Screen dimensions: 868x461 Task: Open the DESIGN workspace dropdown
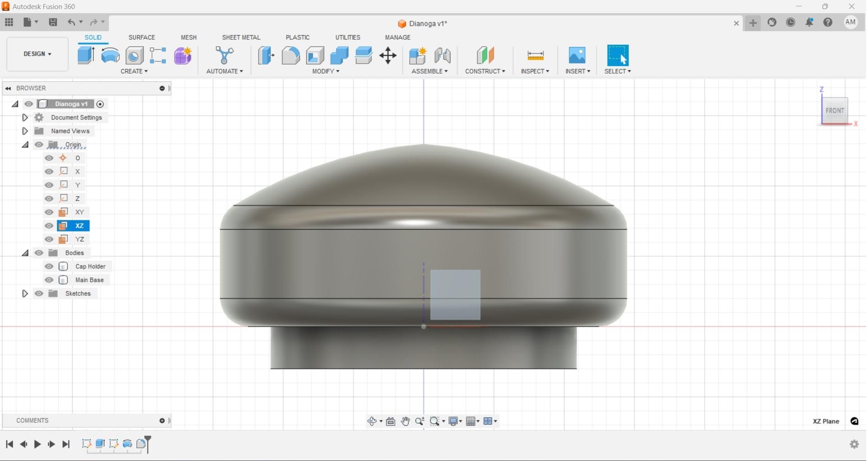tap(37, 54)
